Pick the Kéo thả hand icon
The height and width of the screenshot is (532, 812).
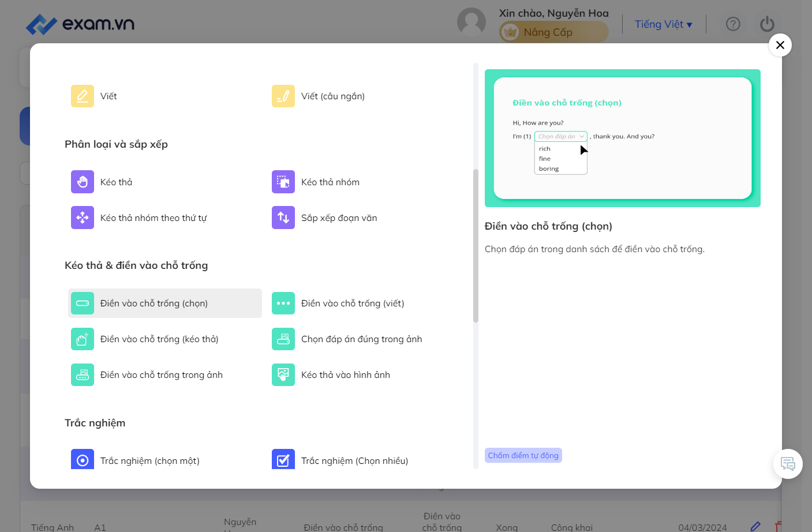click(83, 182)
